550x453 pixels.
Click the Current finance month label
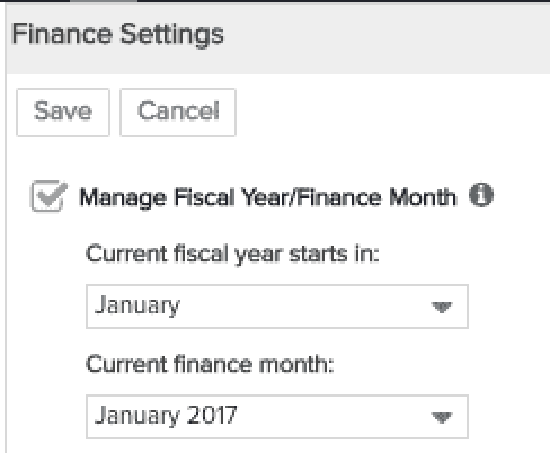pos(210,364)
